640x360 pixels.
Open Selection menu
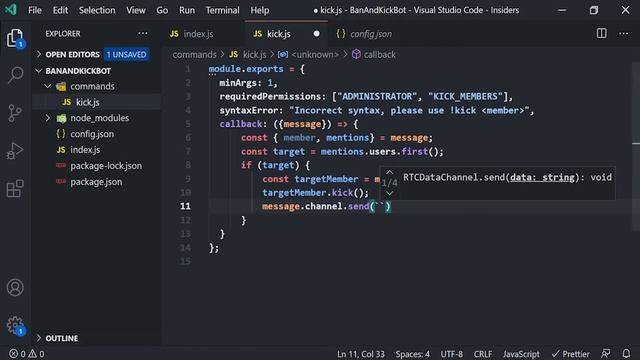[97, 10]
